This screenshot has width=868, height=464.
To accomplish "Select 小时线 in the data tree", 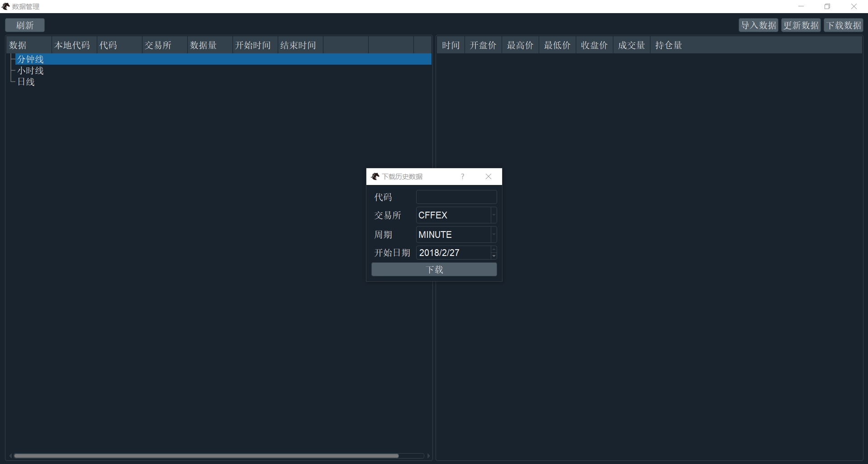I will [30, 71].
